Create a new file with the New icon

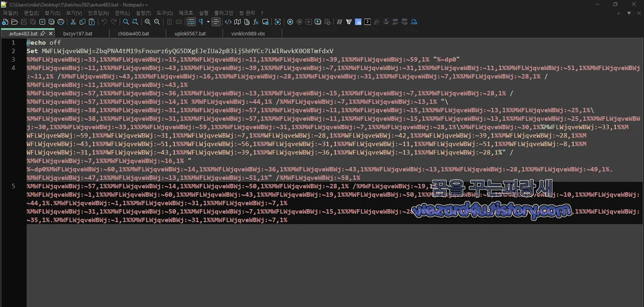pyautogui.click(x=5, y=22)
